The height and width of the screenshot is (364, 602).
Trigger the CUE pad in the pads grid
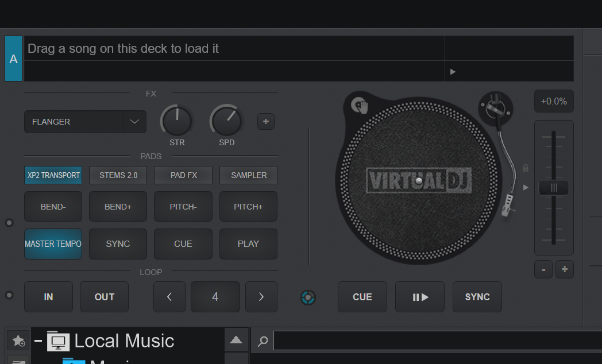click(x=183, y=244)
